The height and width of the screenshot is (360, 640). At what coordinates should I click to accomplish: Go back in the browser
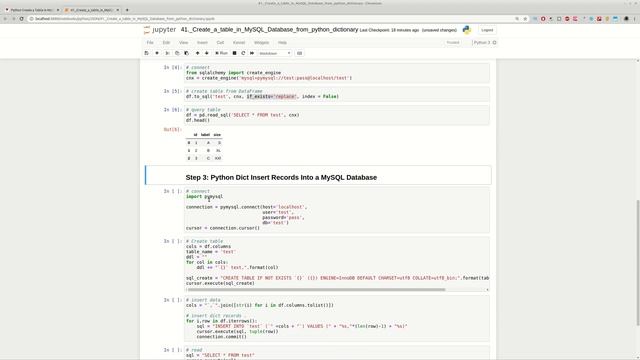point(5,19)
